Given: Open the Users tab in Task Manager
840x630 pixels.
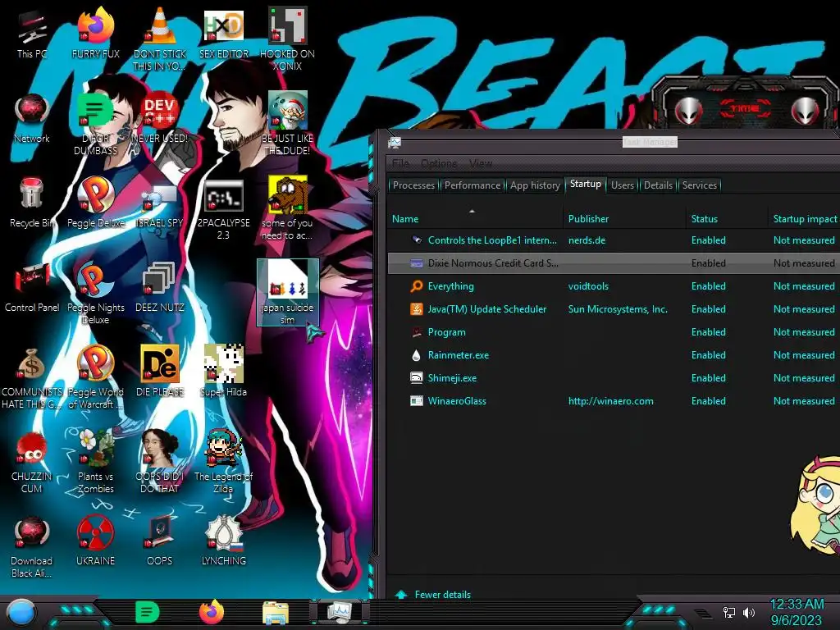Looking at the screenshot, I should click(x=622, y=185).
